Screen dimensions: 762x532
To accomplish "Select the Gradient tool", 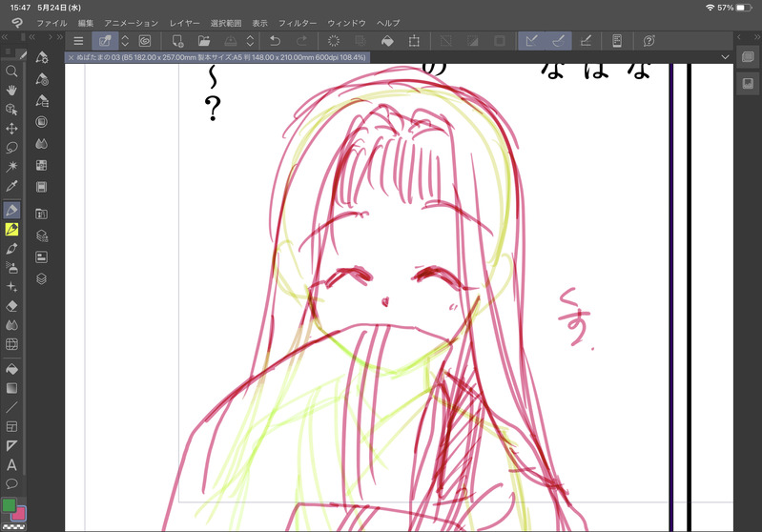I will coord(11,388).
